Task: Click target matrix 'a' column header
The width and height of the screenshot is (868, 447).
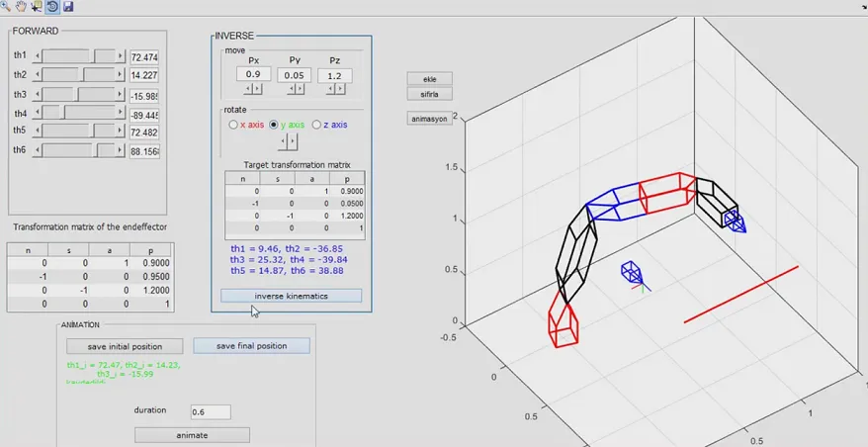Action: [312, 178]
